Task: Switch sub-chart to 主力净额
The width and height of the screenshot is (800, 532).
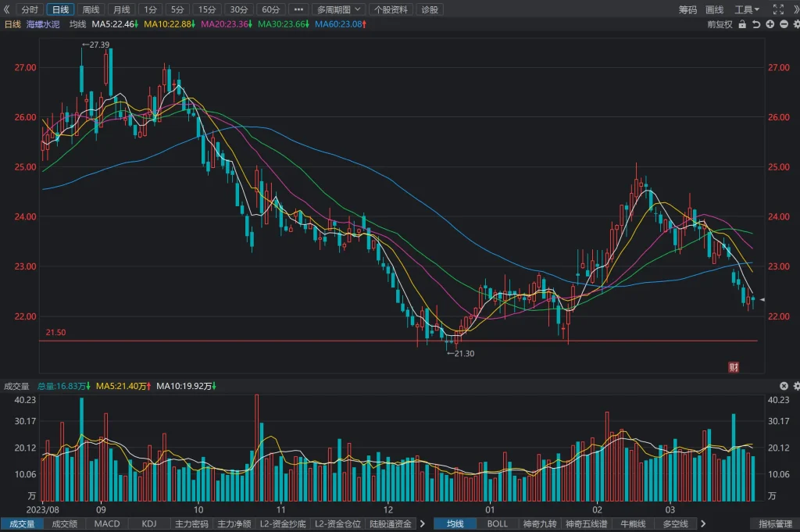Action: click(234, 524)
